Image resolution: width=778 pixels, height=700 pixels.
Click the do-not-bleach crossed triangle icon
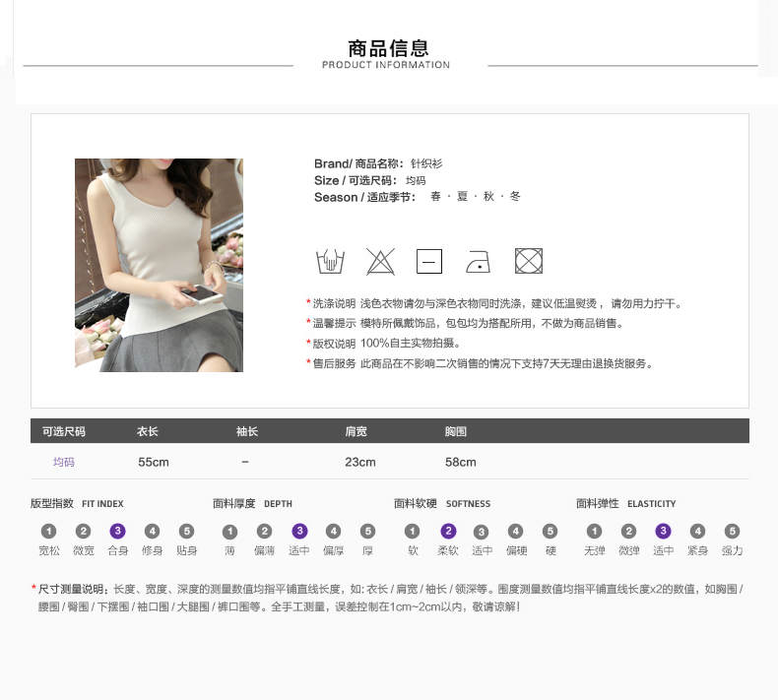[x=380, y=262]
